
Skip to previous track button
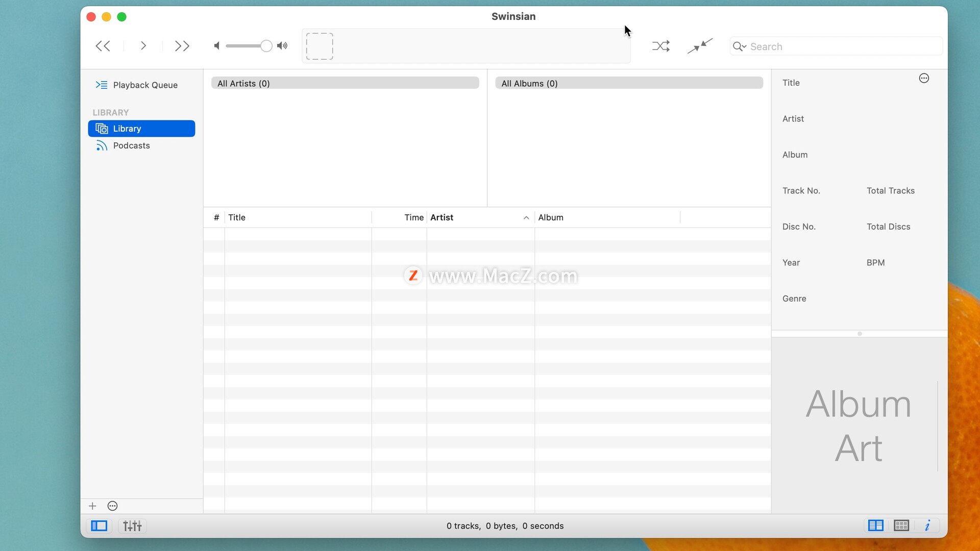pyautogui.click(x=103, y=46)
